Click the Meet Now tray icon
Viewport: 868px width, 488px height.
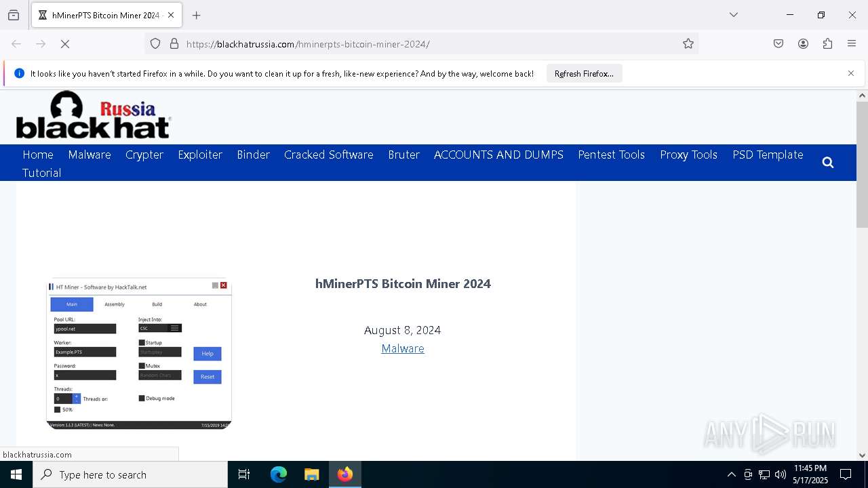pyautogui.click(x=748, y=474)
